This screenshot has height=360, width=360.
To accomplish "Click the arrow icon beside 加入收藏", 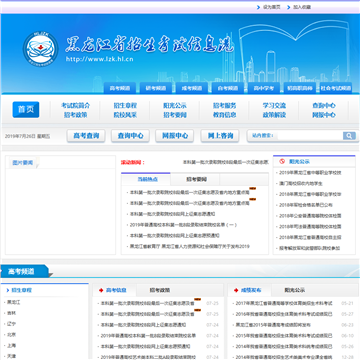I will (289, 7).
